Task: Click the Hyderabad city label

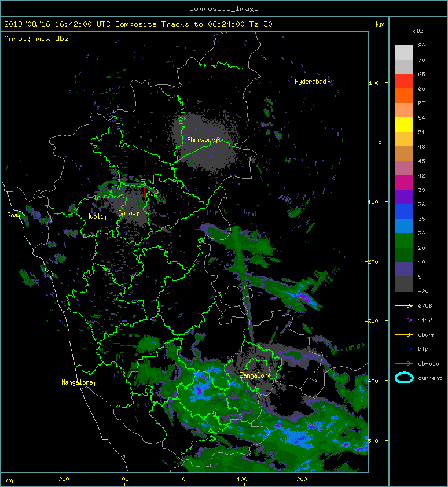Action: coord(312,82)
